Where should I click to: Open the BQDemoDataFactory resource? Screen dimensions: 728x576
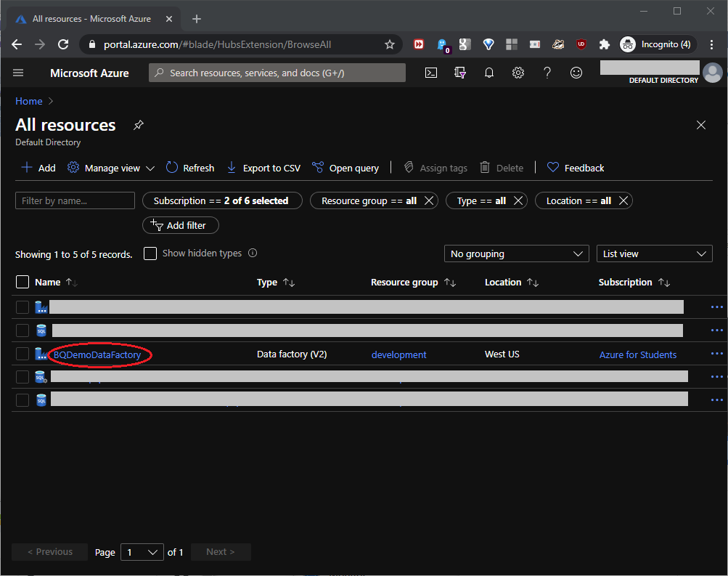[x=97, y=354]
